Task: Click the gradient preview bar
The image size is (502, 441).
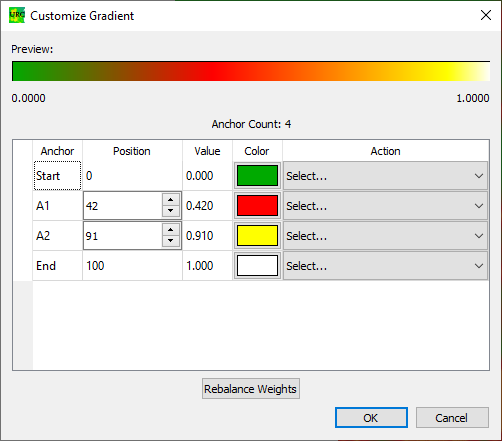Action: point(251,71)
